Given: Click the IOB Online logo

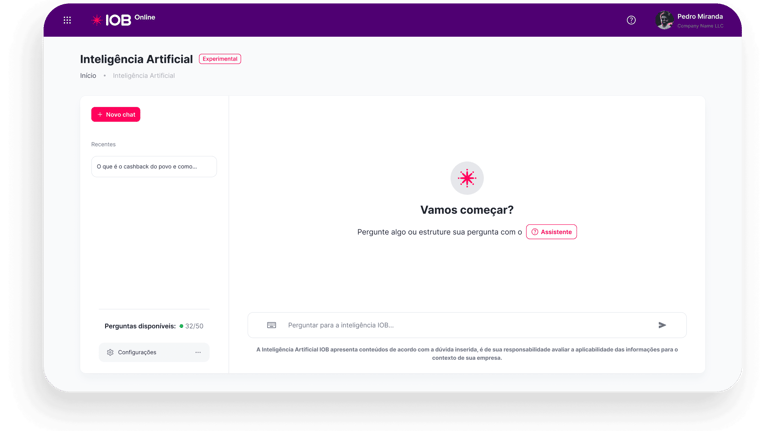Looking at the screenshot, I should [x=123, y=20].
